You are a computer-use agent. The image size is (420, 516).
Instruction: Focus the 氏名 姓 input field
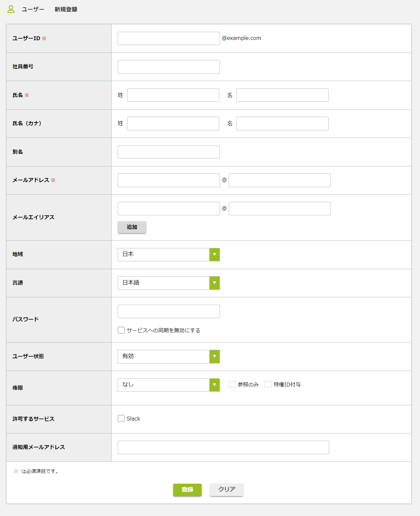[x=173, y=95]
